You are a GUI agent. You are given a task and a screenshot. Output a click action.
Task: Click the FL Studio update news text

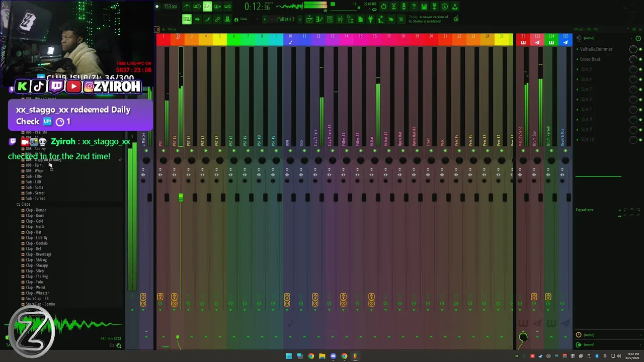pyautogui.click(x=429, y=19)
